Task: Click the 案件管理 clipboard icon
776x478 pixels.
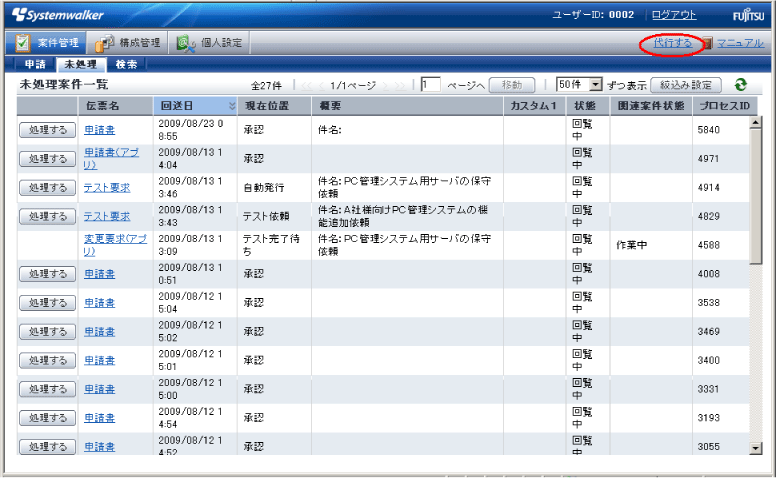Action: point(22,43)
